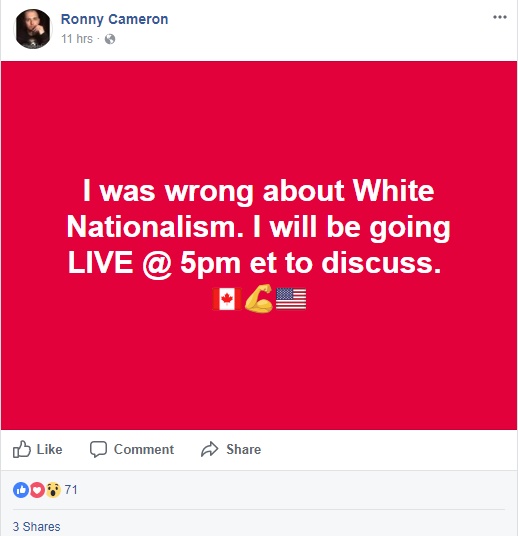This screenshot has height=536, width=518.
Task: Select the Comment button label
Action: 144,449
